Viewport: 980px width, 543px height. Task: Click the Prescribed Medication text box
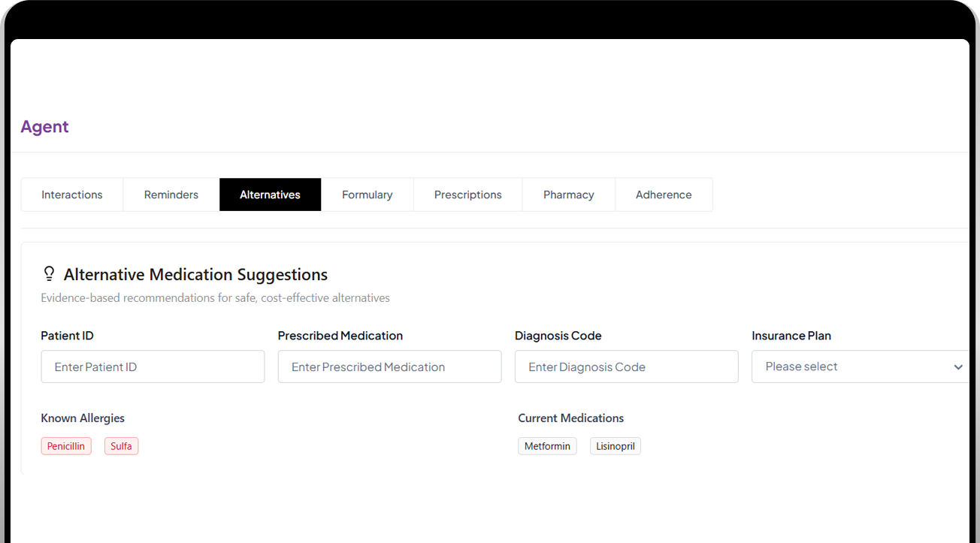click(389, 367)
